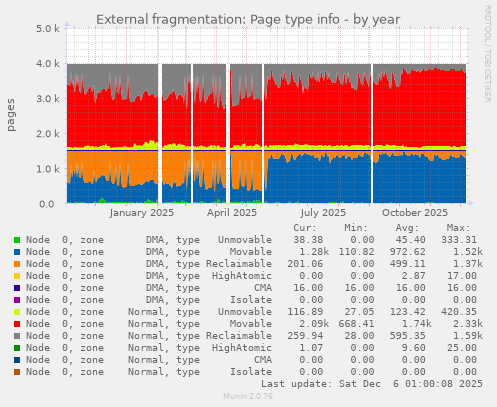Click Normal HighAtomic max value 25.00
The height and width of the screenshot is (407, 497).
462,348
